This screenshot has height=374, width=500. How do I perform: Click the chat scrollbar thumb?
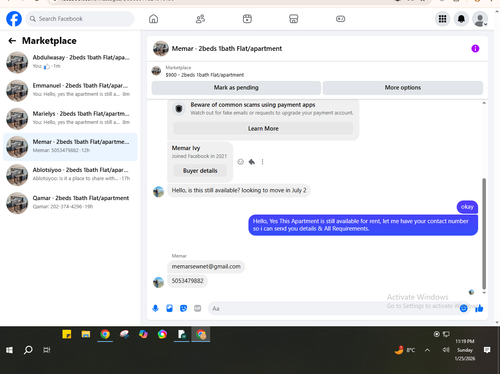[484, 233]
